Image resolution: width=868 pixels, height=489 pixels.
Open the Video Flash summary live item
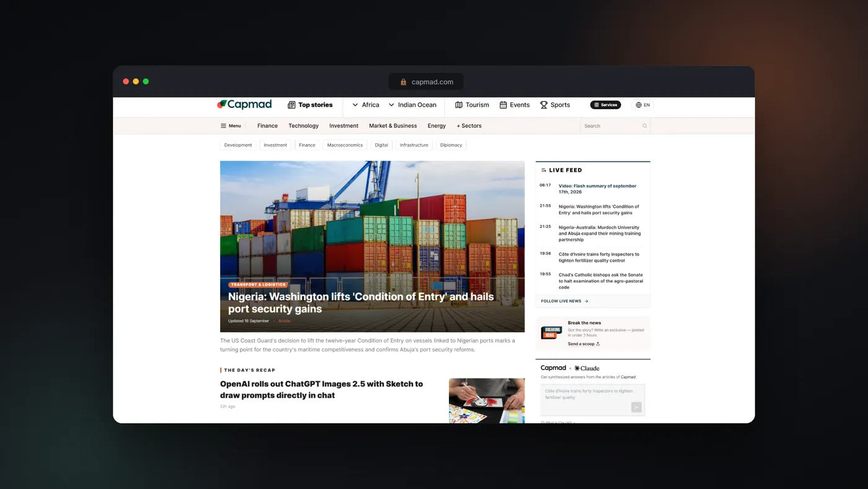(598, 189)
